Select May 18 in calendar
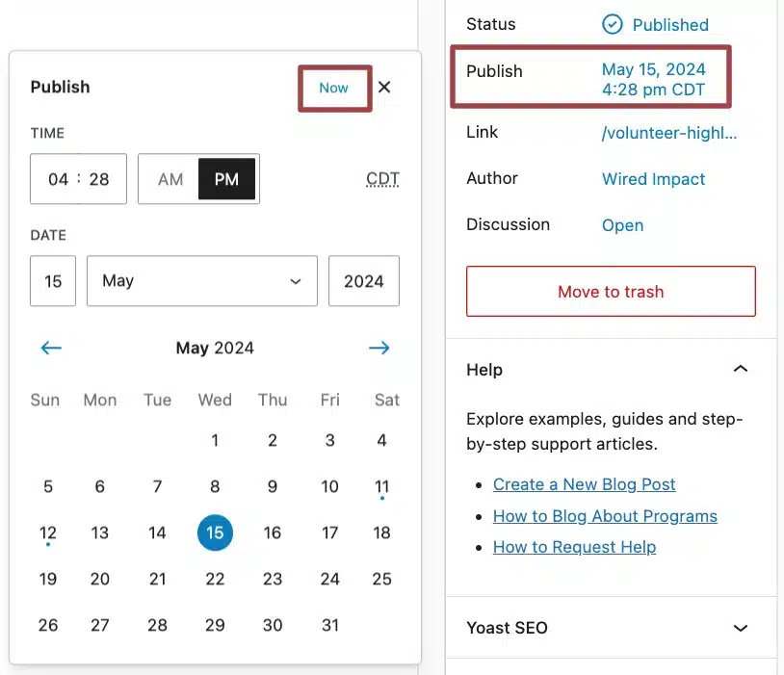Image resolution: width=784 pixels, height=675 pixels. [382, 532]
